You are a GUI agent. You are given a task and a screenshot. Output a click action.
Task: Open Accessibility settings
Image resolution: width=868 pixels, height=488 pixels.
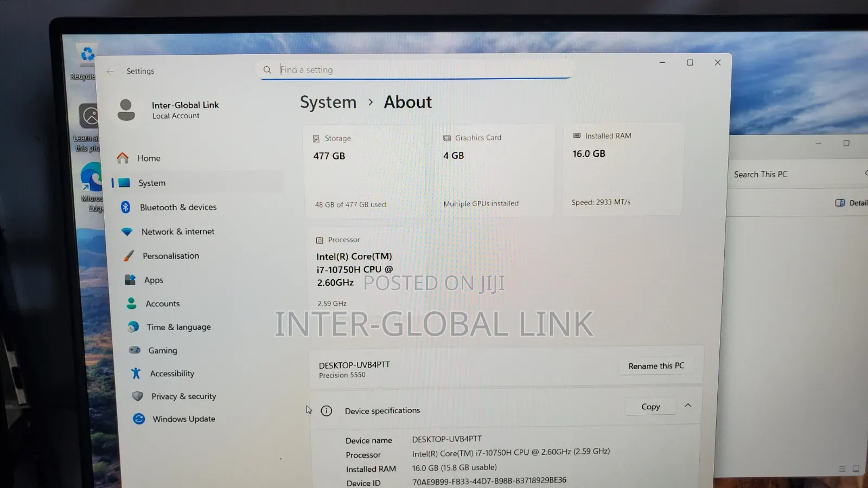(x=172, y=374)
